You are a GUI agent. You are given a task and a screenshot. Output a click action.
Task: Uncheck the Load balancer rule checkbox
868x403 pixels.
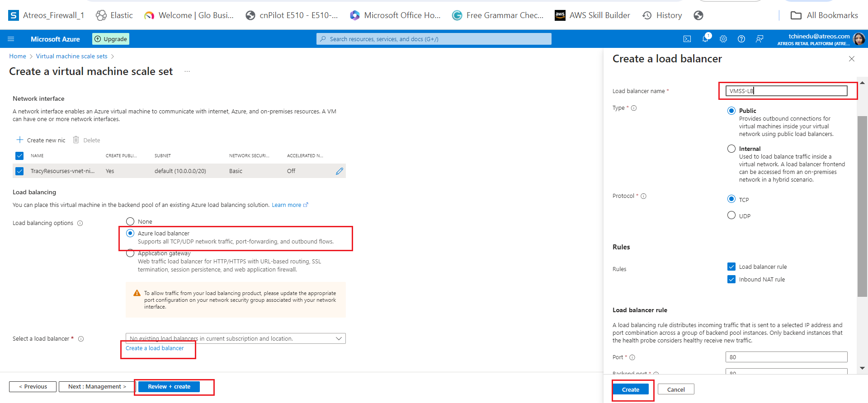[x=731, y=267]
